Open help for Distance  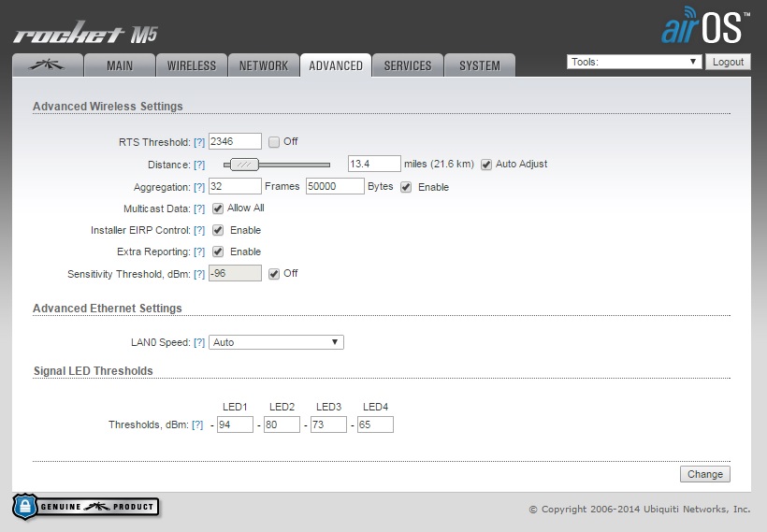[x=199, y=165]
